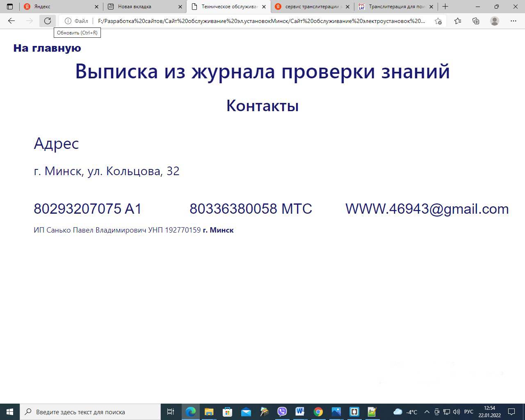Open a new browser tab

[445, 7]
